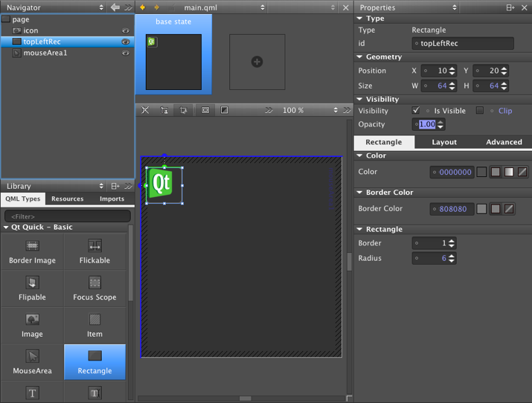Select the Focus Scope library item
This screenshot has width=532, height=403.
(94, 288)
